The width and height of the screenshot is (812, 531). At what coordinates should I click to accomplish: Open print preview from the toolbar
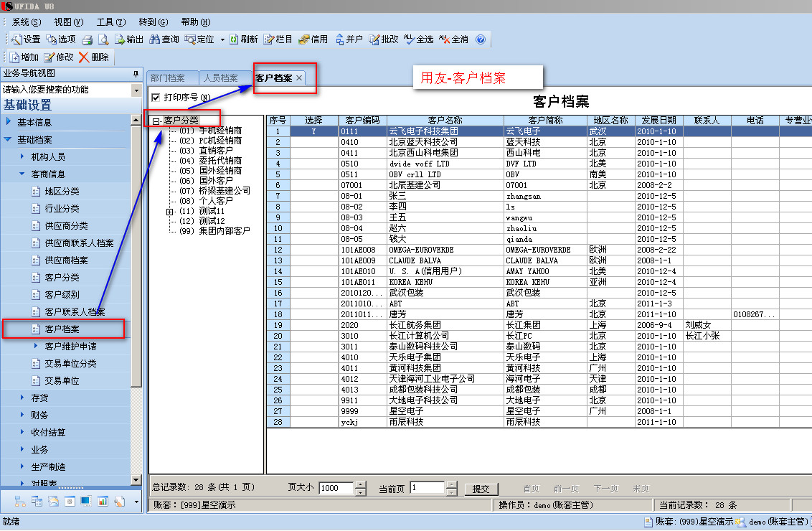pos(103,39)
